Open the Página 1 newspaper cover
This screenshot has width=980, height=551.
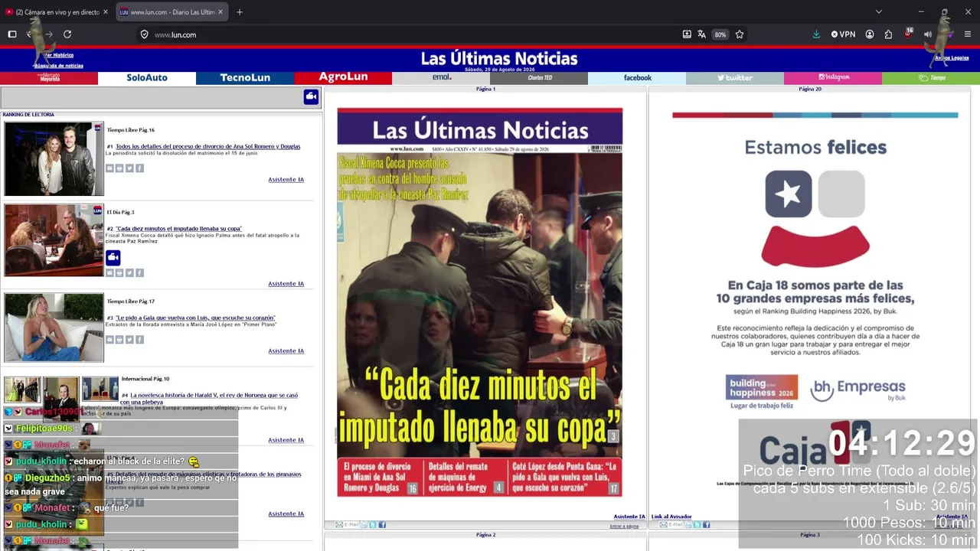coord(479,302)
